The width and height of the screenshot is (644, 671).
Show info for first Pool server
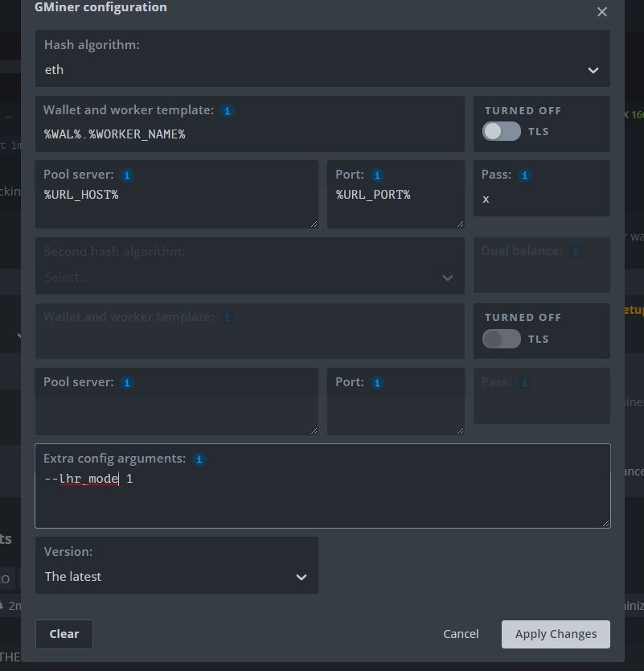tap(127, 175)
